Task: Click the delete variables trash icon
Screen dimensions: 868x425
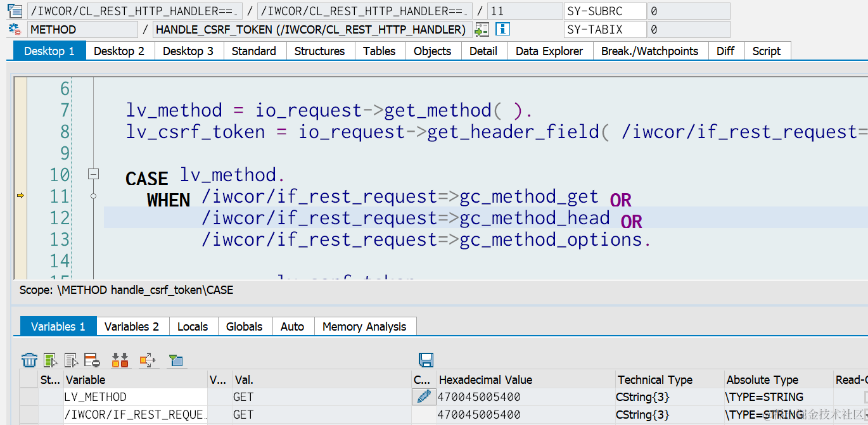Action: click(29, 359)
